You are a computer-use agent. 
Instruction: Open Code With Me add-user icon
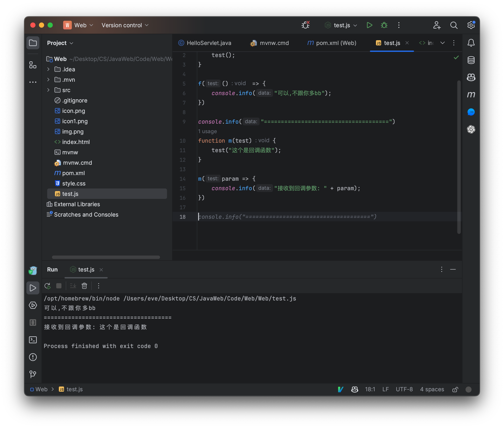437,25
